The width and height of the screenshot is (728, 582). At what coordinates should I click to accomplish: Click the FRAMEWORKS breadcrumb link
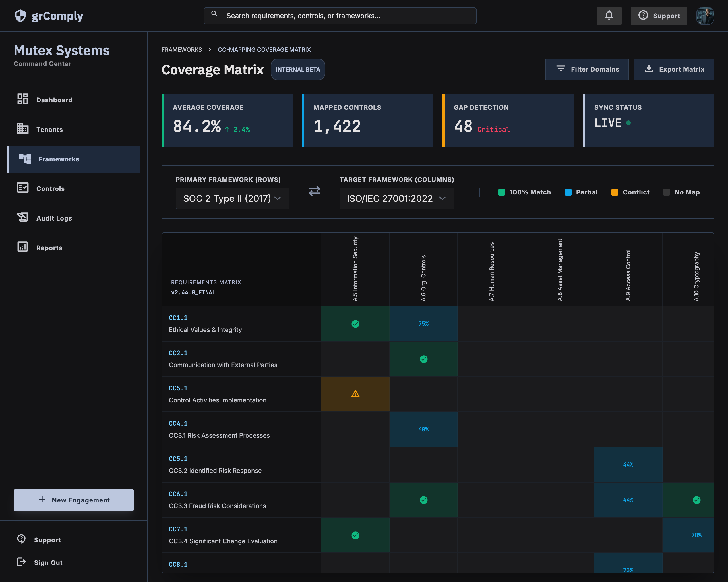(x=182, y=50)
